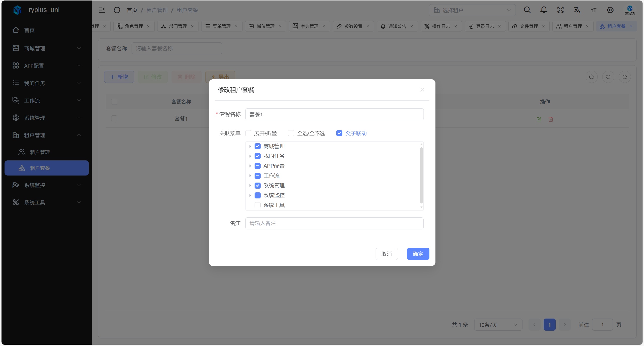This screenshot has width=644, height=346.
Task: Click the notification bell icon
Action: 544,10
